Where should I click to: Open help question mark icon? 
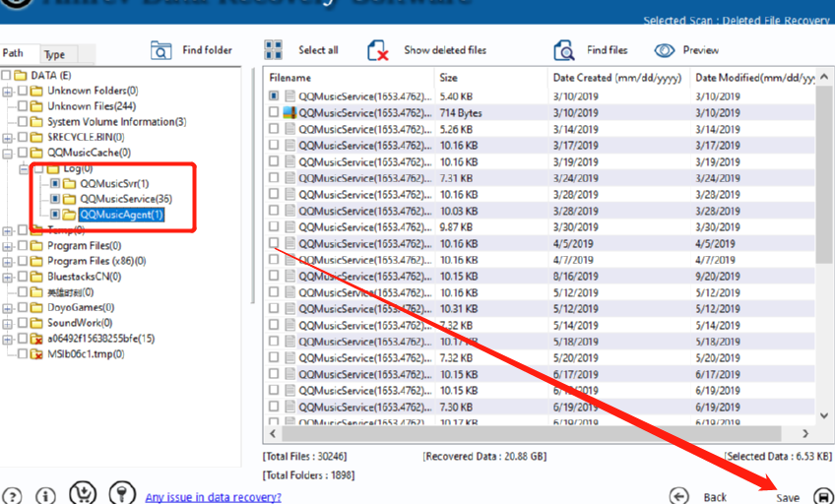(13, 495)
